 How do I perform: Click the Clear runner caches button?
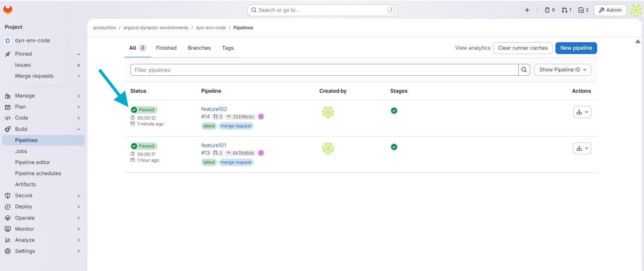coord(523,48)
